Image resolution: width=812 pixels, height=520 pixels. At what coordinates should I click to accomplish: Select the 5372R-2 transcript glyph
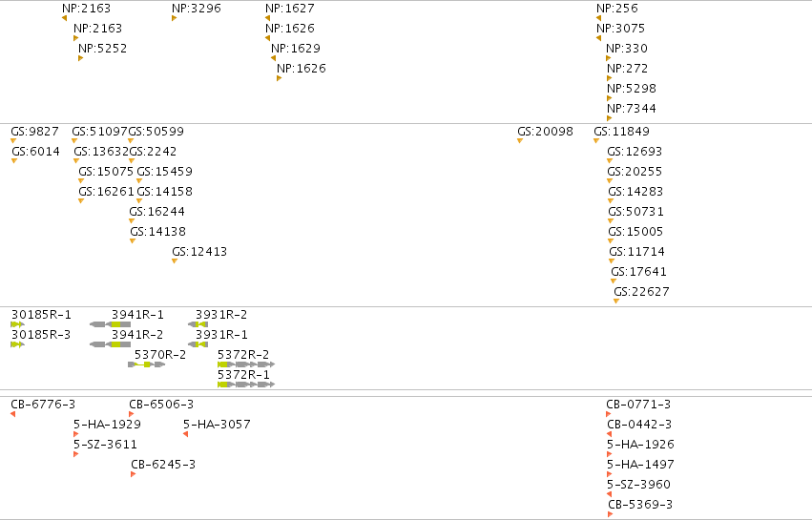pos(246,364)
